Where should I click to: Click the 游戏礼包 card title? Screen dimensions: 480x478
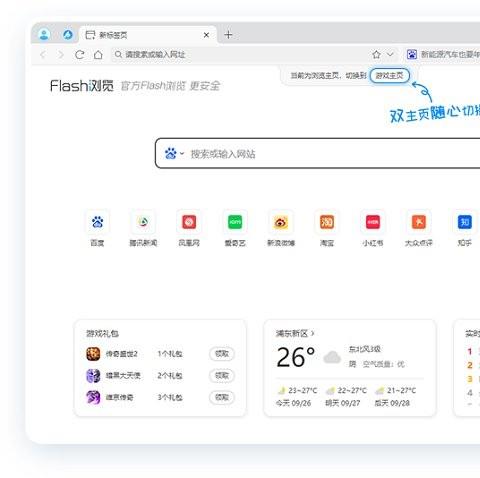pos(102,333)
